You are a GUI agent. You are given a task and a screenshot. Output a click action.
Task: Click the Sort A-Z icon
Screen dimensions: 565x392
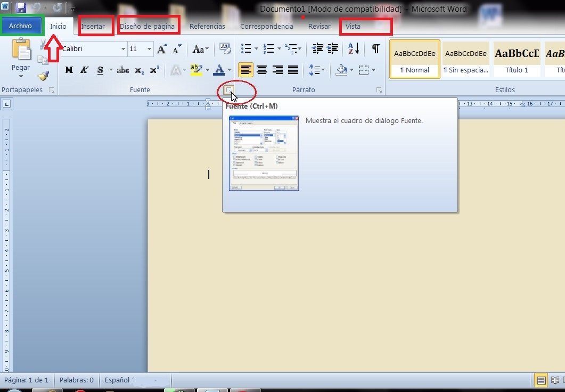353,48
